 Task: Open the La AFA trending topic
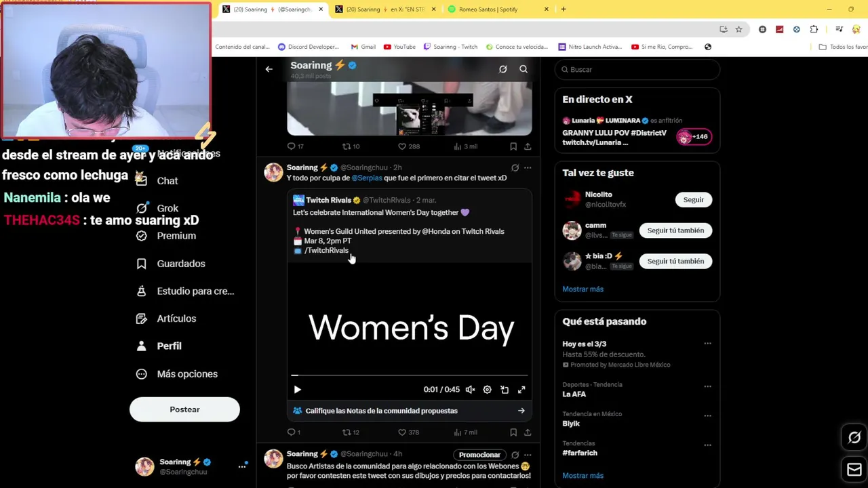tap(574, 394)
